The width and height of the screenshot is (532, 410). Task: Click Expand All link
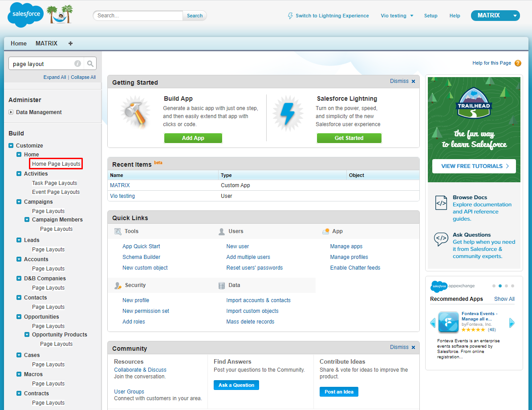tap(55, 78)
